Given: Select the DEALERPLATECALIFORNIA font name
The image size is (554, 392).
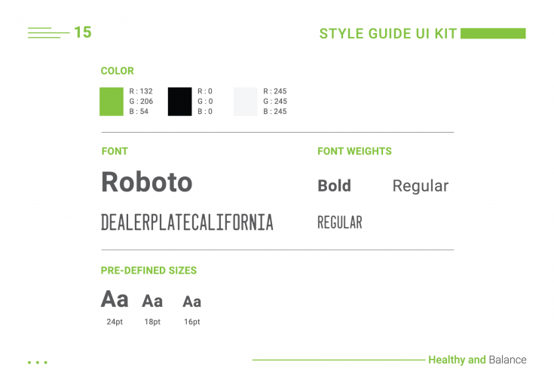Looking at the screenshot, I should click(x=187, y=222).
